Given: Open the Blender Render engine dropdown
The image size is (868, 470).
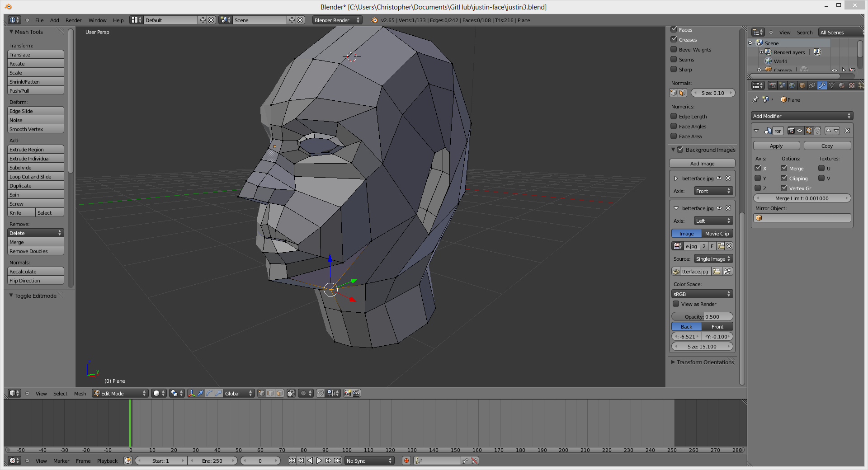Looking at the screenshot, I should tap(337, 20).
